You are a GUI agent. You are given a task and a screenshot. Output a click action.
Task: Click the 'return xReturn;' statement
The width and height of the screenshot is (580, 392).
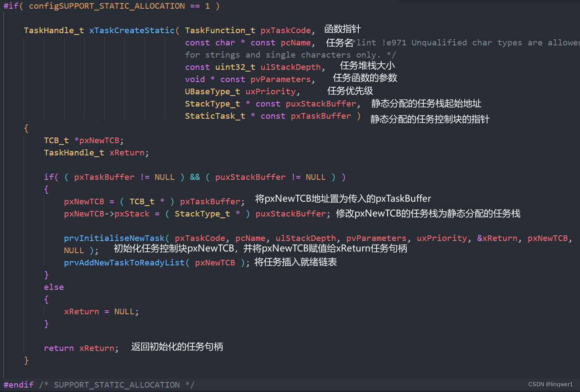pos(81,348)
